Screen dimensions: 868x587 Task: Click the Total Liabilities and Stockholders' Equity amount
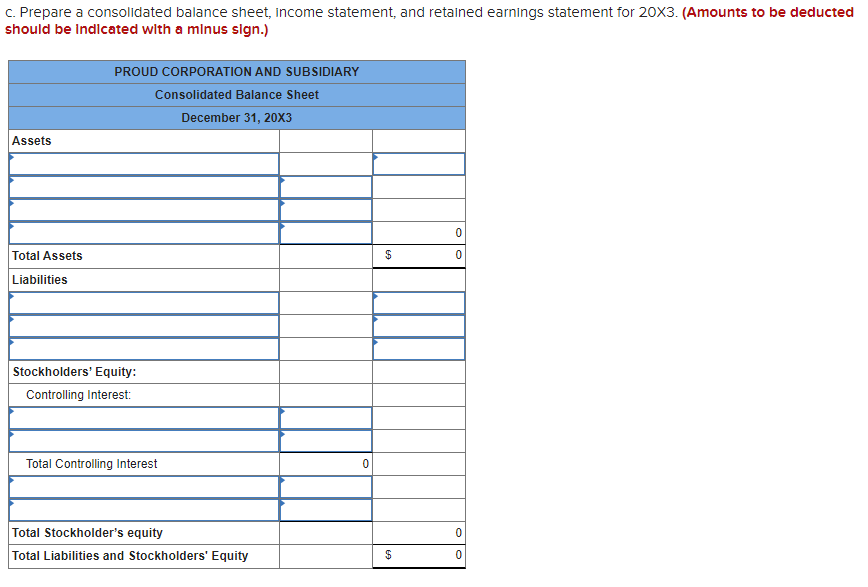[x=419, y=555]
